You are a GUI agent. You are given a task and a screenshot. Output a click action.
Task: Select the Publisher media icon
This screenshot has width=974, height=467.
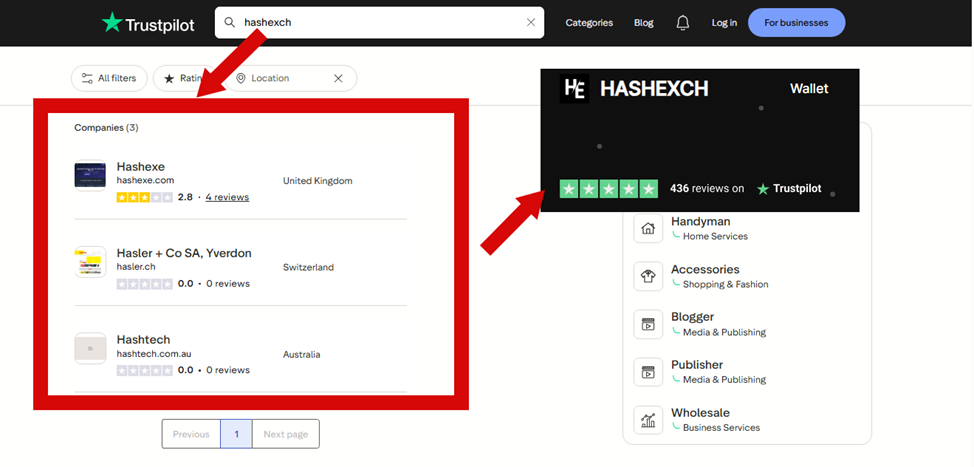[648, 372]
